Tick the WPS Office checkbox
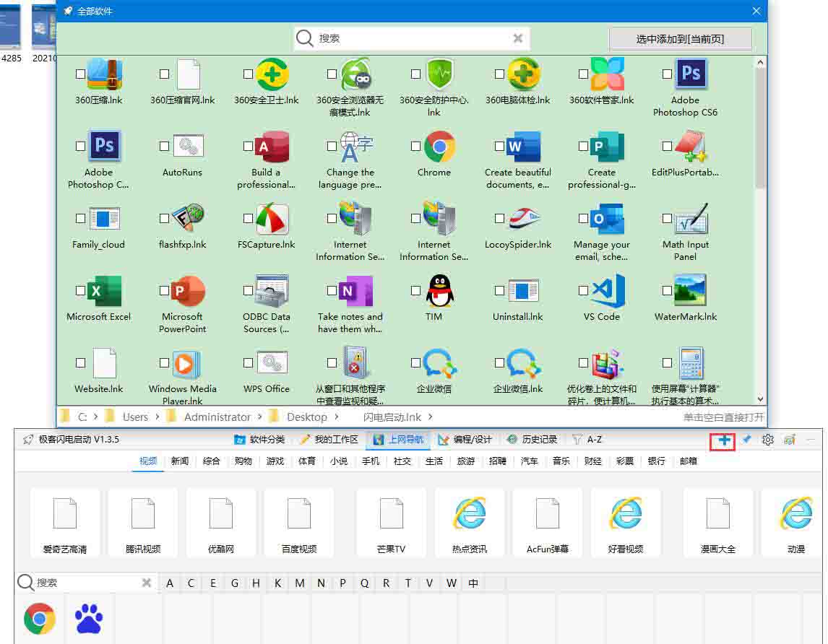Image resolution: width=828 pixels, height=644 pixels. click(x=248, y=362)
